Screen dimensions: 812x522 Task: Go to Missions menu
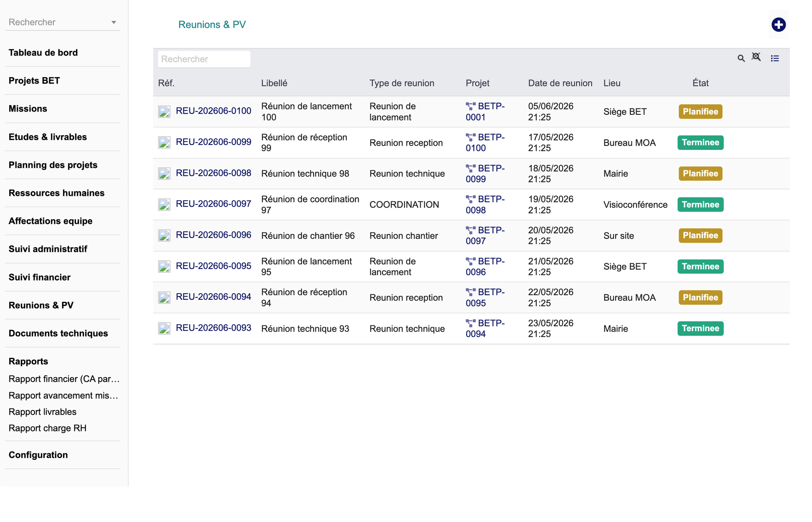pos(28,109)
